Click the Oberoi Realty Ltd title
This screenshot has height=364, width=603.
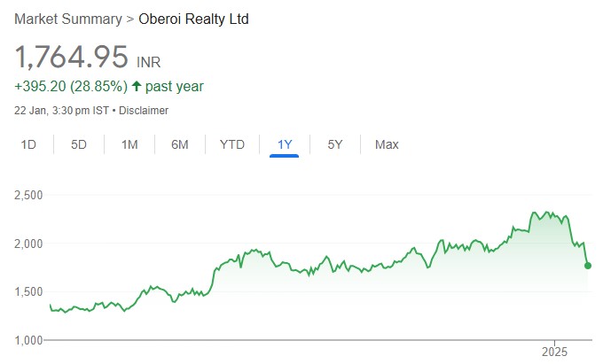click(193, 19)
